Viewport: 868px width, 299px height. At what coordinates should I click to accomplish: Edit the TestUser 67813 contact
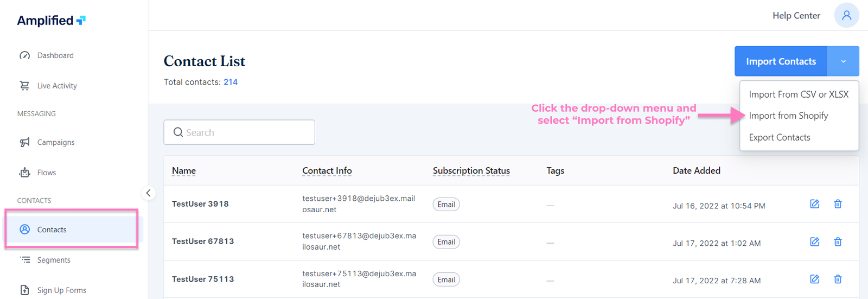point(814,242)
